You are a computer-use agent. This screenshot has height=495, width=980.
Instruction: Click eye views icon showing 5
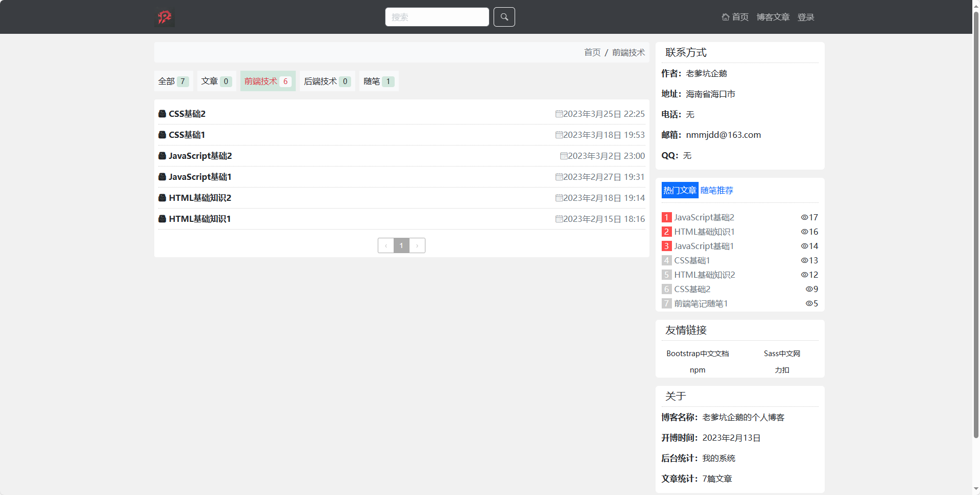tap(809, 303)
